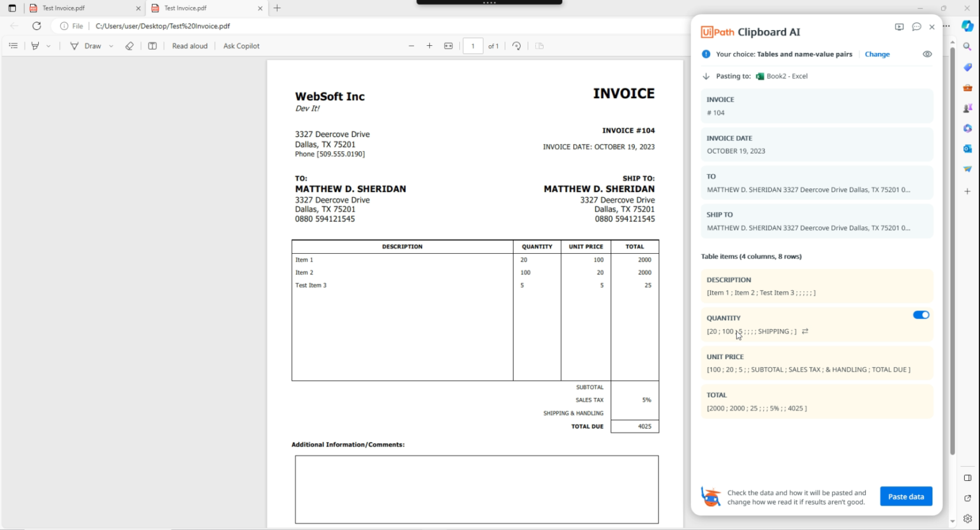Select the highlighter pen tool
Viewport: 980px width, 530px height.
pos(36,45)
